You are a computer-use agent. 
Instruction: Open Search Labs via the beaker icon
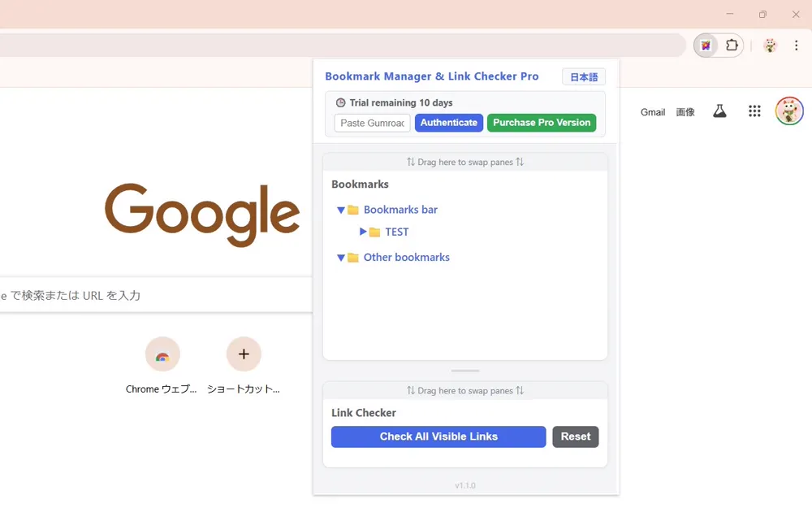(x=719, y=111)
